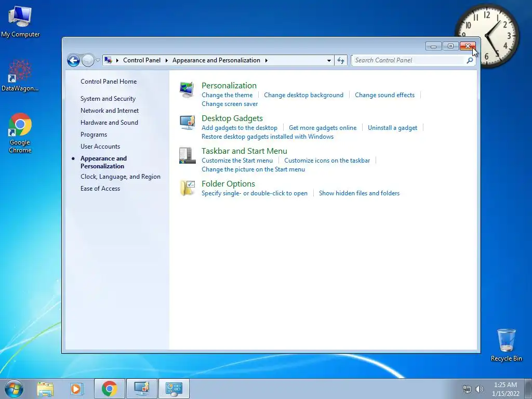Click the taskbar date and time
532x399 pixels.
coord(506,389)
